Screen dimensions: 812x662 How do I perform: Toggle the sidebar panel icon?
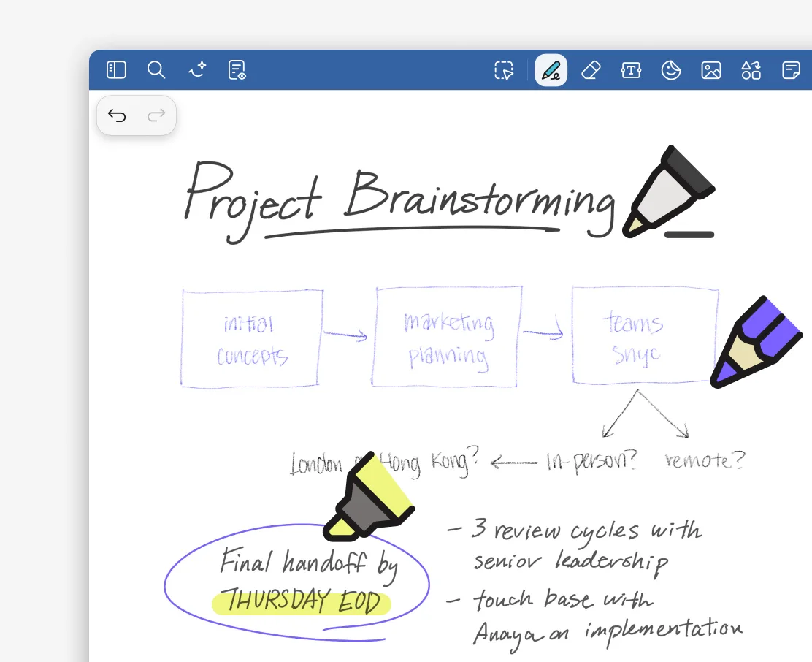click(x=116, y=70)
